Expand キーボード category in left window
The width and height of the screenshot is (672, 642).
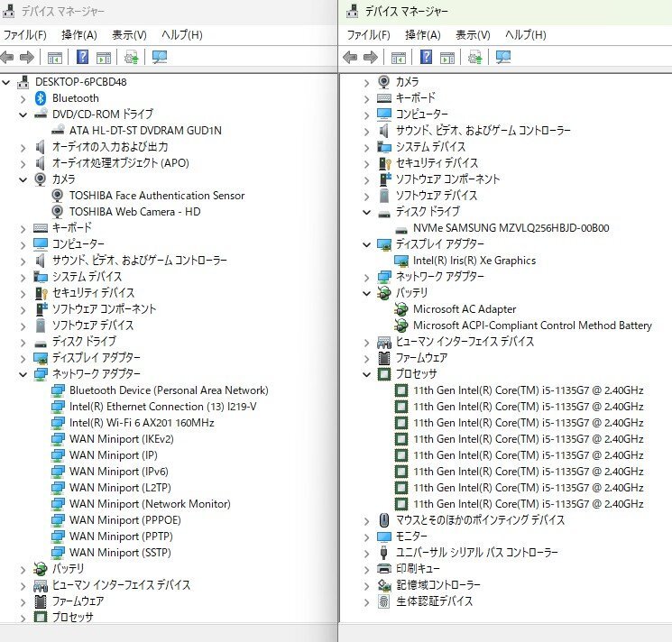(23, 229)
